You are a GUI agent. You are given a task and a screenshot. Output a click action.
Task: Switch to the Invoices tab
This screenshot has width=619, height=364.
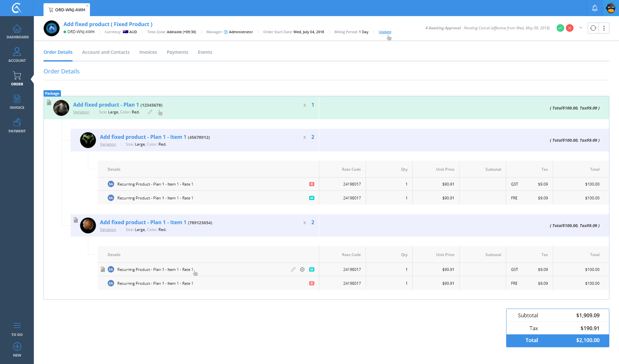pos(148,52)
